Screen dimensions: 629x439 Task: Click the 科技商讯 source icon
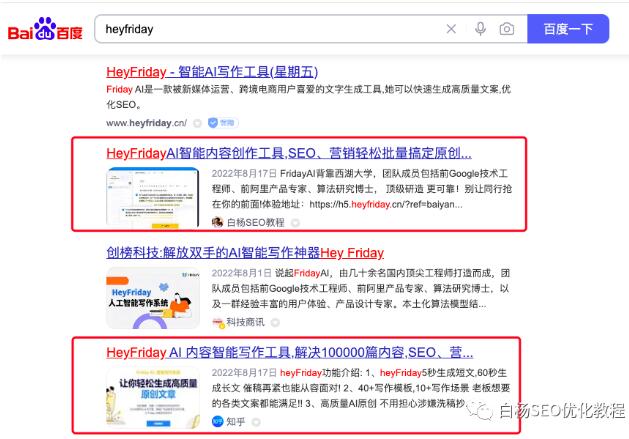pos(217,322)
